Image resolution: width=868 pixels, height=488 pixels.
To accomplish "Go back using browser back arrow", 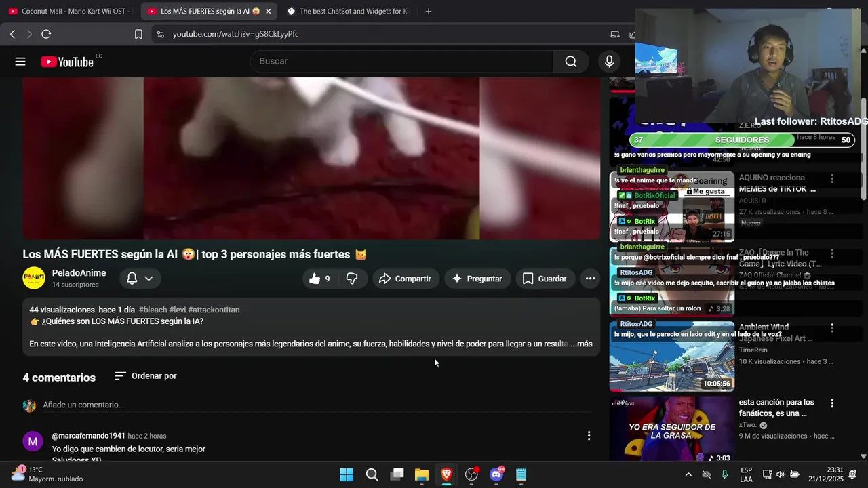I will pos(12,34).
